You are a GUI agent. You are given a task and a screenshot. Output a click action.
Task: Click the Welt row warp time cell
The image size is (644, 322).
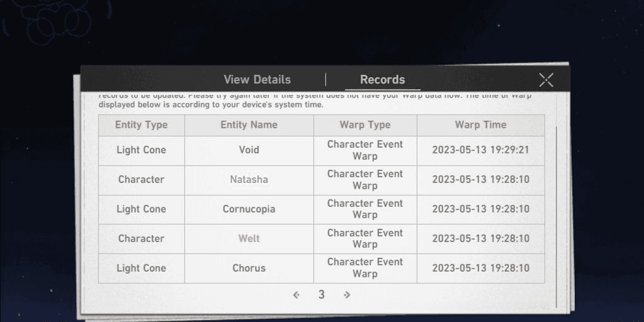480,239
